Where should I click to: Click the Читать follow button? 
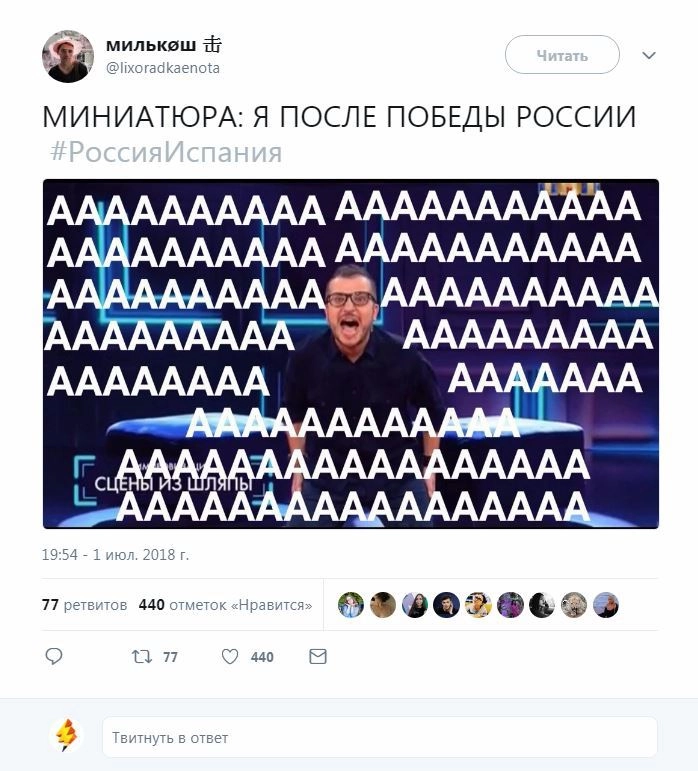point(562,56)
